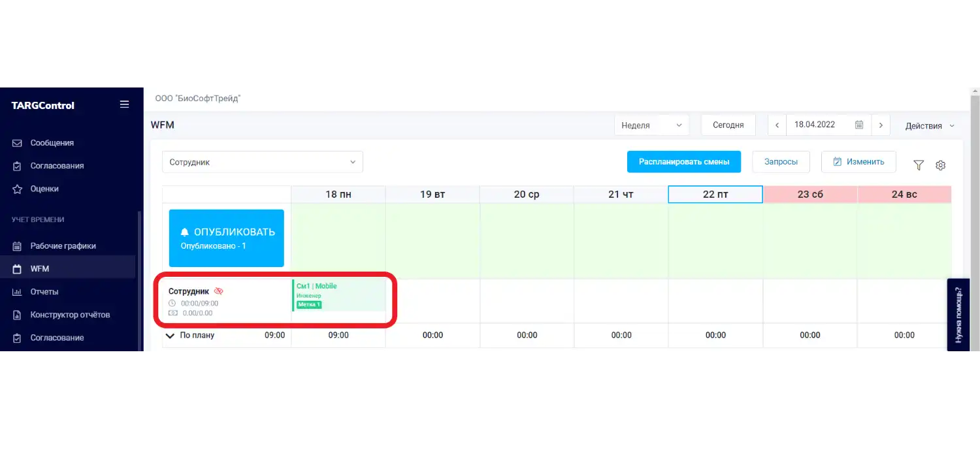Click the page's vertical scrollbar
The image size is (980, 457).
point(975,222)
